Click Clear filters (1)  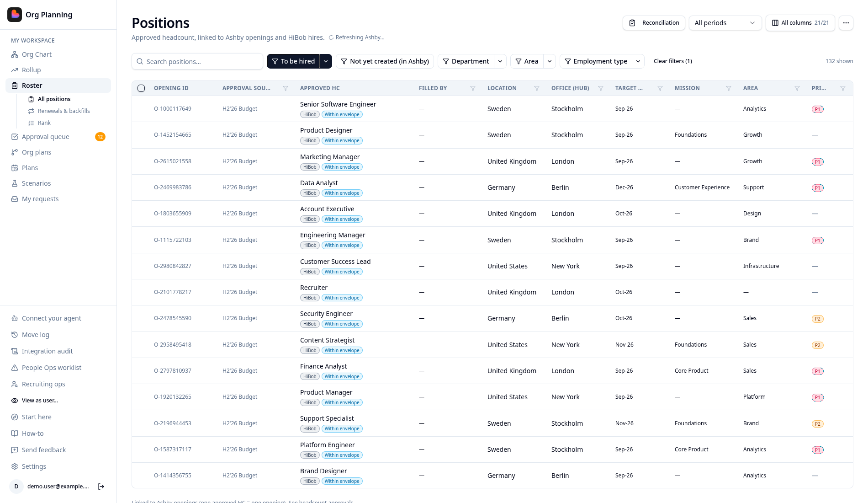pos(672,61)
